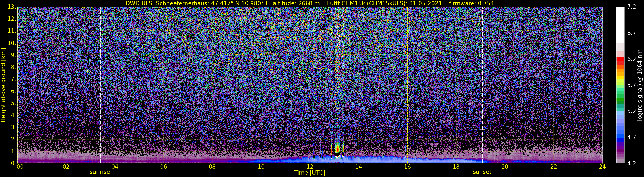This screenshot has height=177, width=644.
Task: Click the Time [UTC] axis title
Action: pos(310,173)
